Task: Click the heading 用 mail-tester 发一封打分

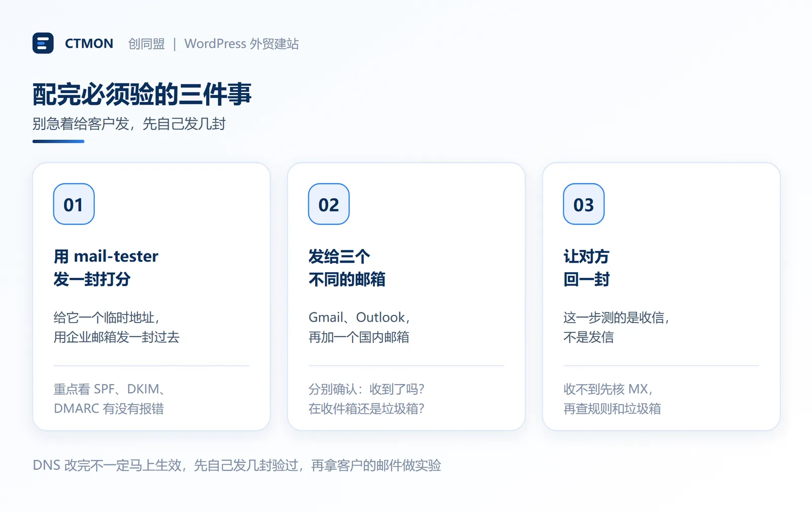Action: (x=106, y=268)
